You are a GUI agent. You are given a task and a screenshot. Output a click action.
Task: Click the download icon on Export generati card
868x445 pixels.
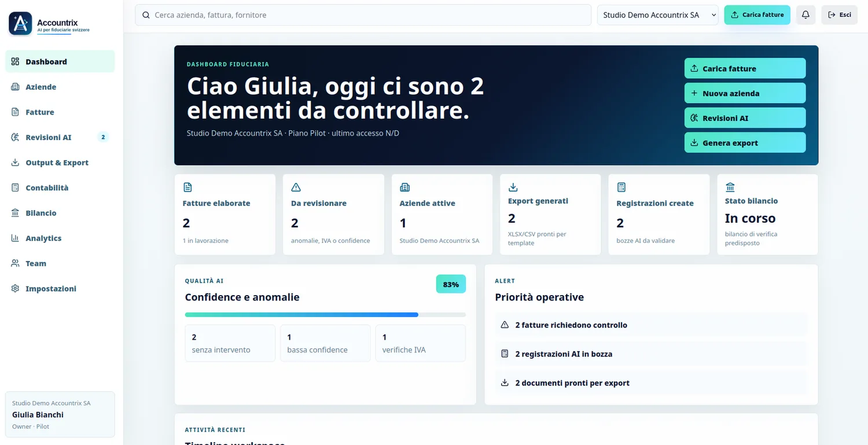pyautogui.click(x=513, y=187)
